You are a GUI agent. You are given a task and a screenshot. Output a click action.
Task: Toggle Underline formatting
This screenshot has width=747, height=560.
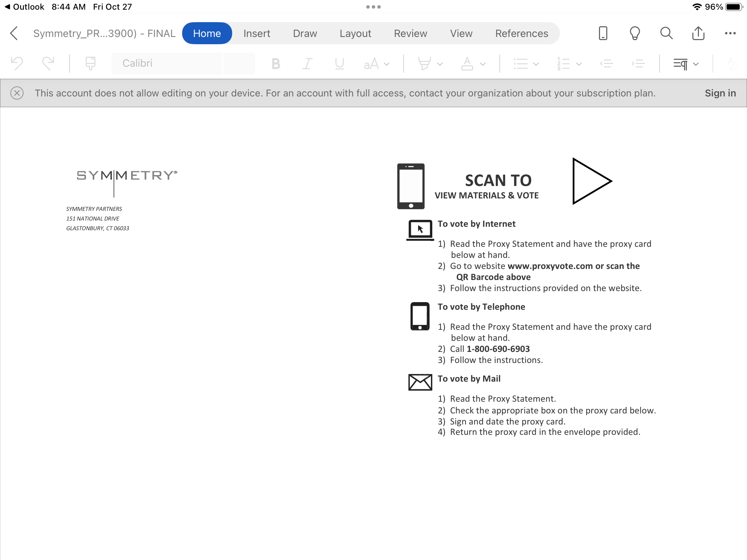[339, 64]
